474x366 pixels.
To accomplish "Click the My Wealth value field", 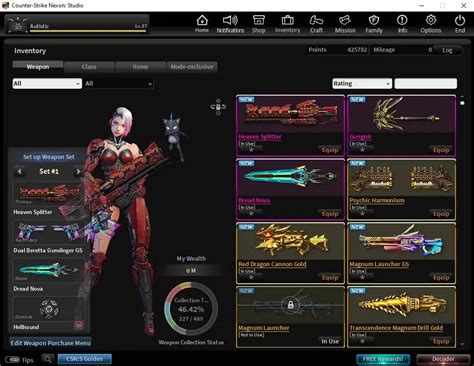I will 191,271.
